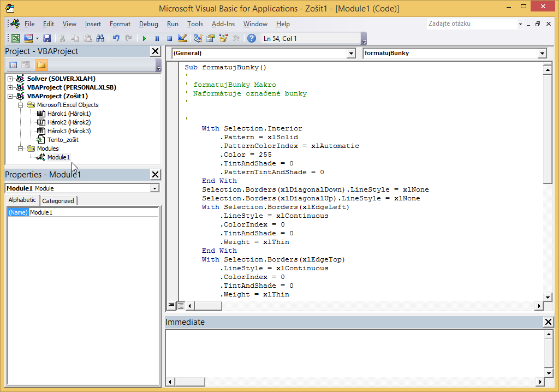Click the Toolbox hammer and wrench icon
This screenshot has height=392, width=559.
236,38
